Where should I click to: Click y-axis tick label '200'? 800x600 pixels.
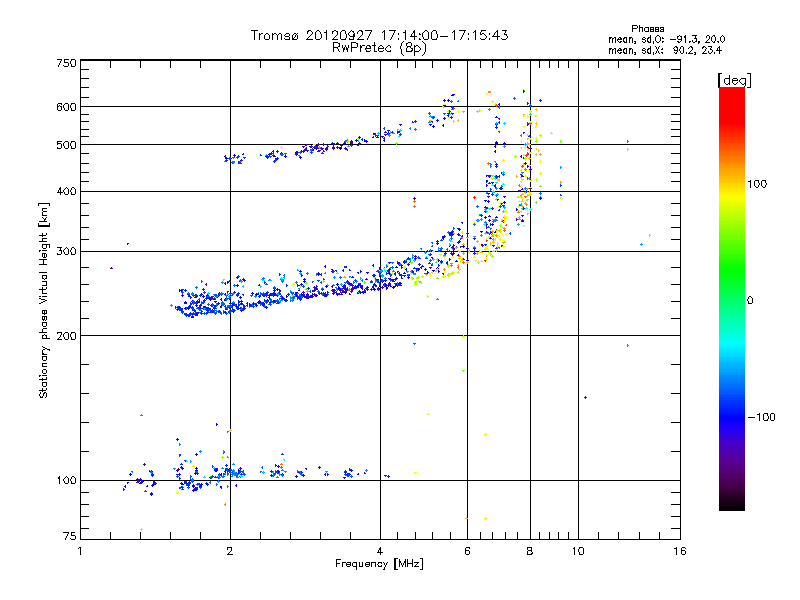click(66, 336)
